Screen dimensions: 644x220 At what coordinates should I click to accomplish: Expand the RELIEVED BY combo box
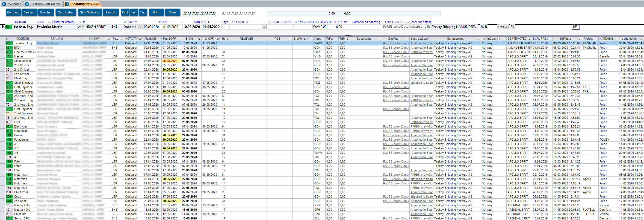pos(264,27)
